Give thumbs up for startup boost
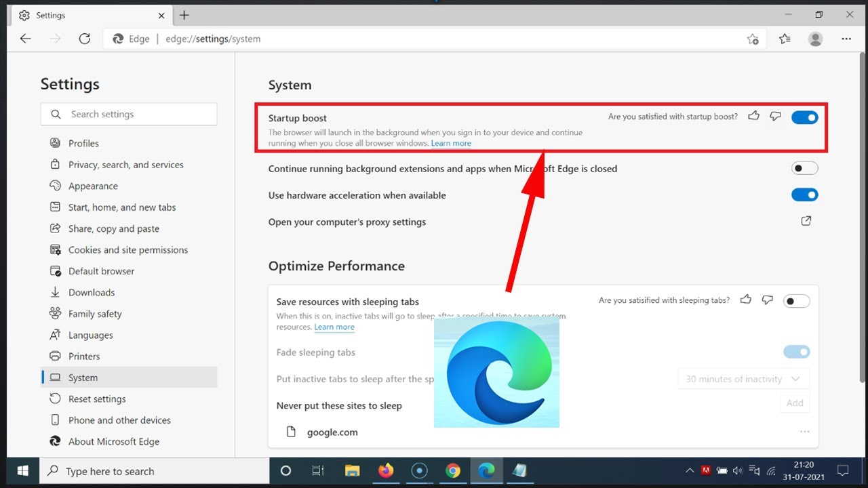The width and height of the screenshot is (868, 488). click(x=753, y=117)
